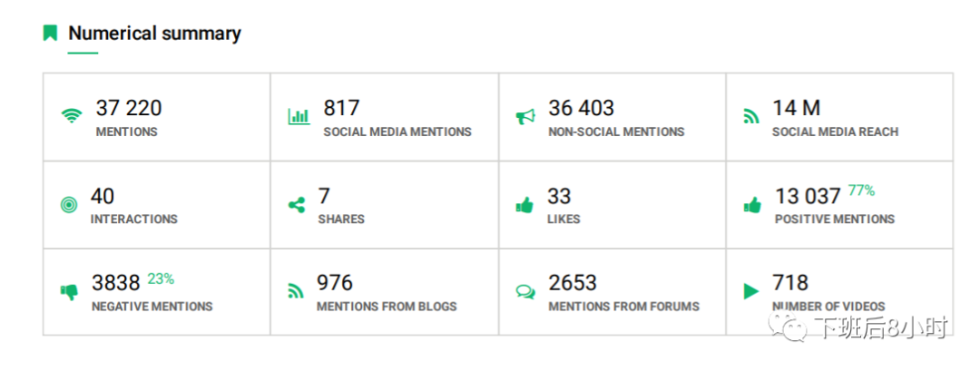Click the thumbs-down icon for Negative Mentions
This screenshot has width=980, height=371.
[x=69, y=292]
